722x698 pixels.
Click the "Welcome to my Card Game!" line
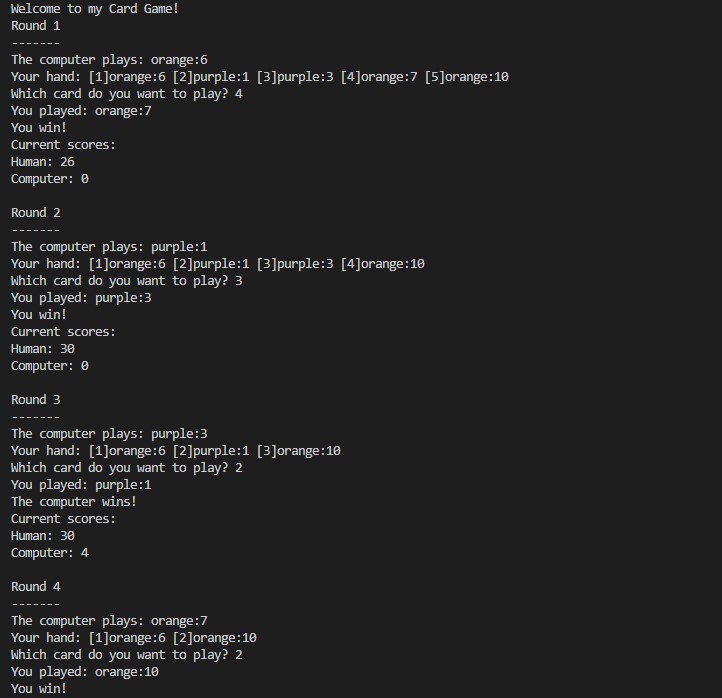point(95,9)
